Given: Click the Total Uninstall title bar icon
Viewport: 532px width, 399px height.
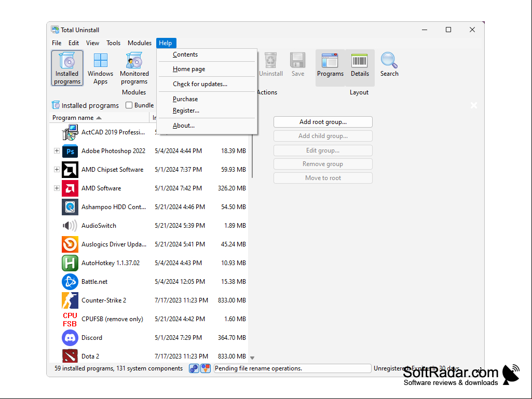Looking at the screenshot, I should pos(55,30).
